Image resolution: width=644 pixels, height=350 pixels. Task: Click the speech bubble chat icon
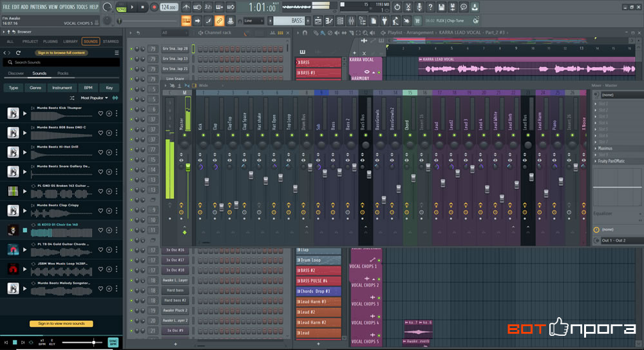(x=464, y=7)
